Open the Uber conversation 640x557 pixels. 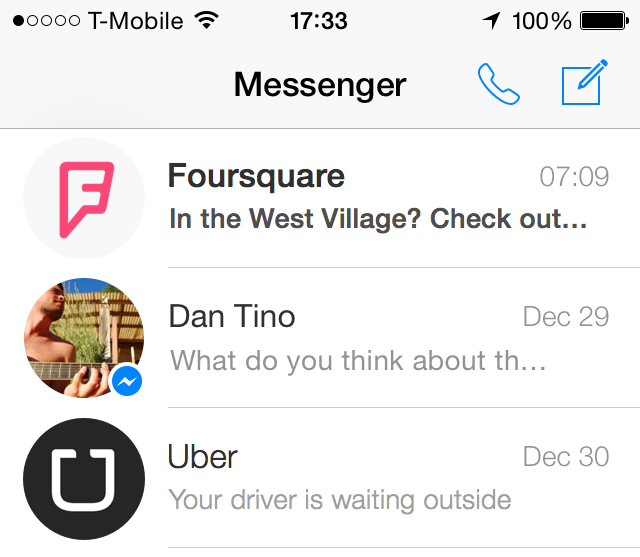(x=320, y=479)
